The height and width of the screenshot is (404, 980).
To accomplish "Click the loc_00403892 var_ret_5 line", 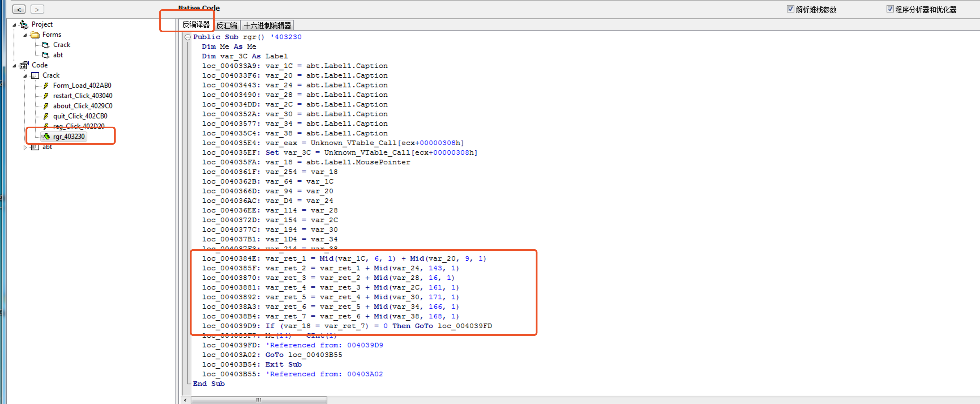I will (331, 297).
